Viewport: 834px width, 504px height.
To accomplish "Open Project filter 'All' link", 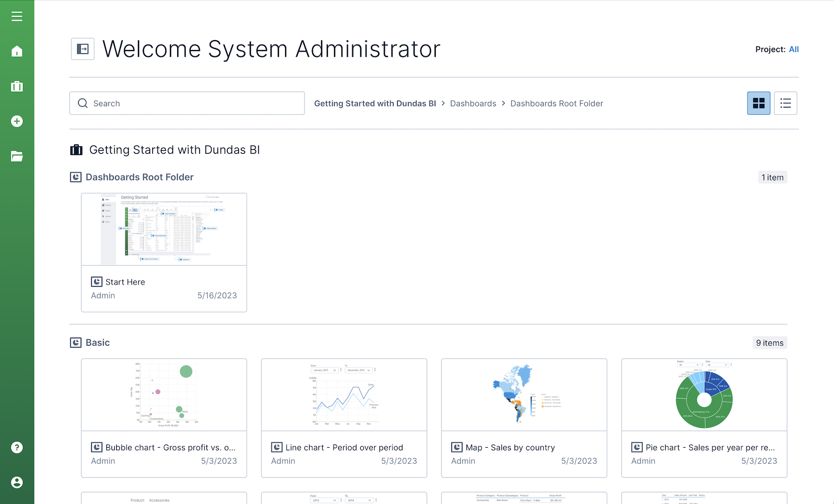I will (793, 49).
